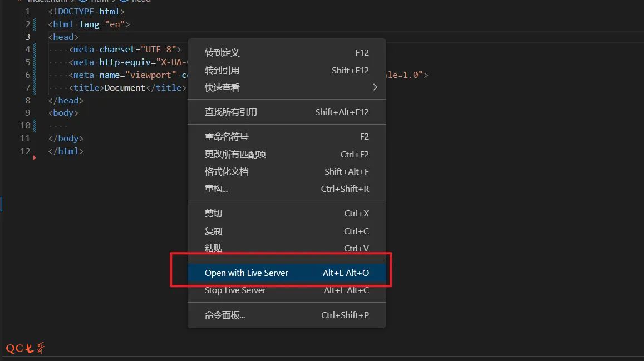644x361 pixels.
Task: Click the closing </html> tag
Action: point(66,151)
